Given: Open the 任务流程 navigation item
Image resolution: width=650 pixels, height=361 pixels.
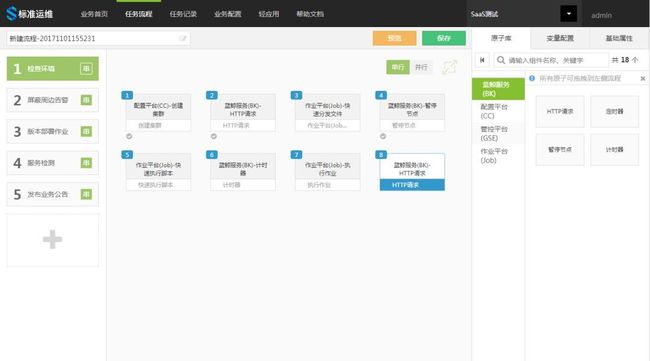Looking at the screenshot, I should coord(138,14).
